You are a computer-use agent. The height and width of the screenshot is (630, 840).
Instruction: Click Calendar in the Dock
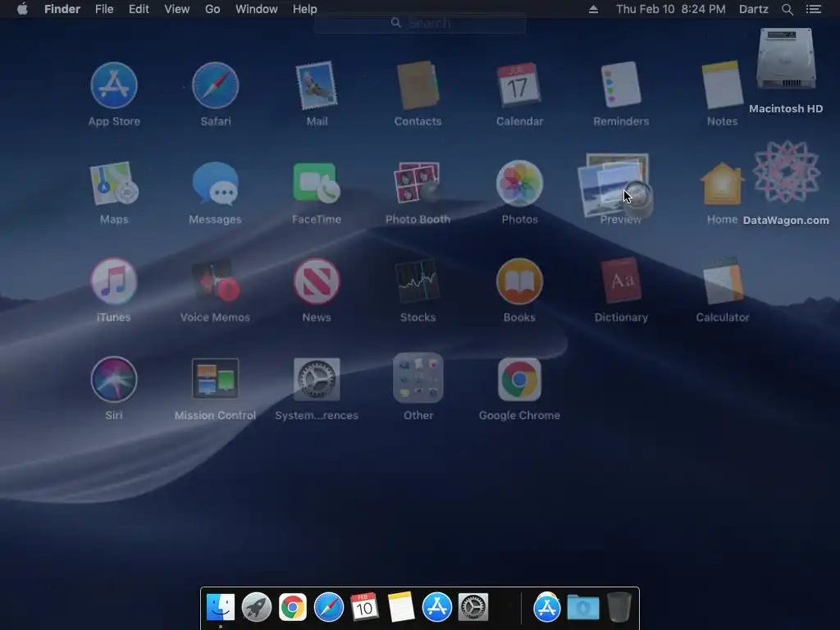[364, 608]
